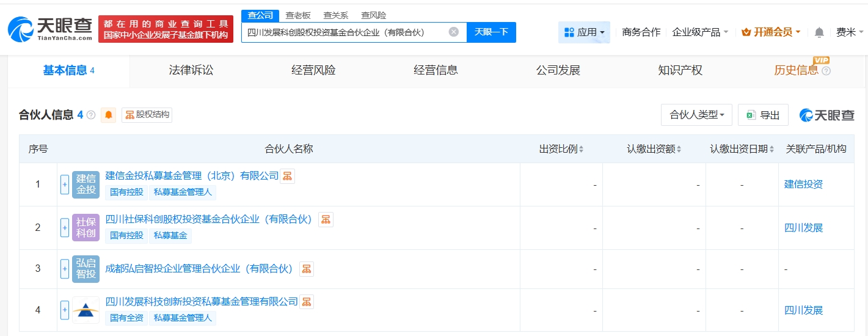Open equity structure icon next to 建信金投私募基金管理
868x336 pixels.
[287, 176]
